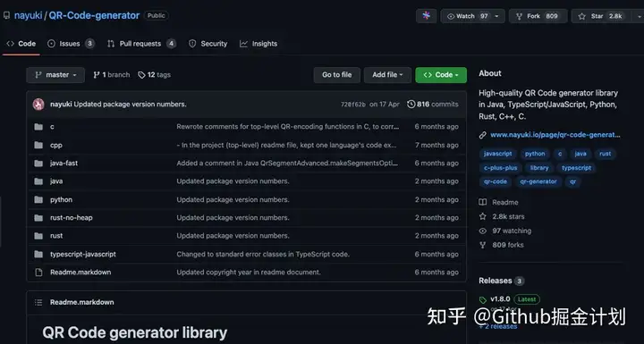Open the python folder
644x344 pixels.
coord(61,199)
